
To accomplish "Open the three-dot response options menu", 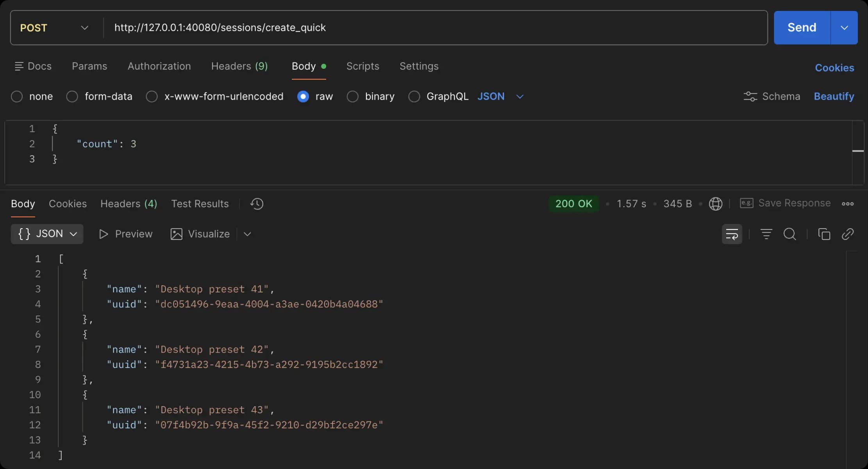I will click(847, 204).
